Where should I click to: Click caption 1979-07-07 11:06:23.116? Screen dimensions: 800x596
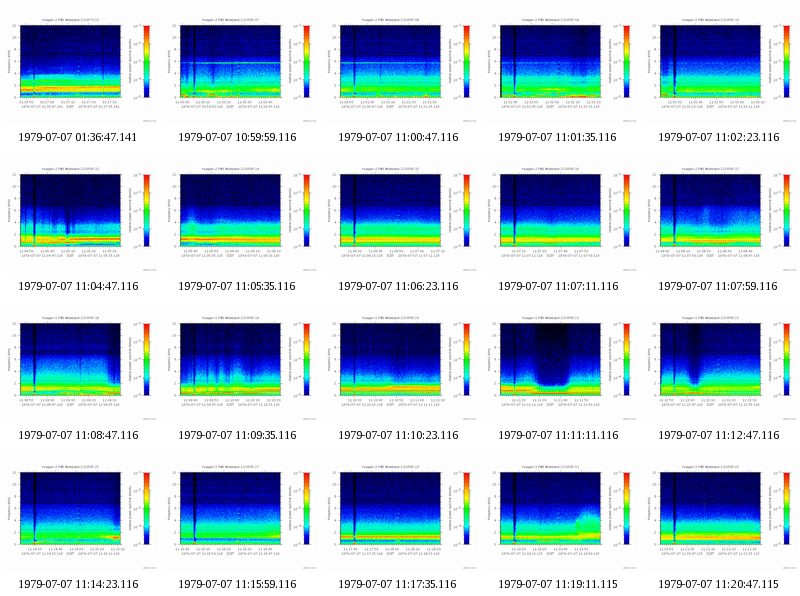tap(398, 286)
